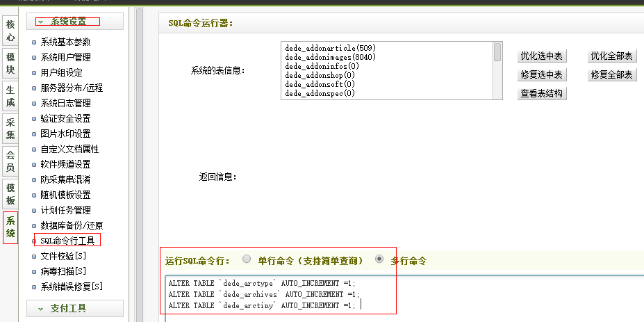Open the 模板 vertical tab
The width and height of the screenshot is (644, 322).
coord(10,194)
